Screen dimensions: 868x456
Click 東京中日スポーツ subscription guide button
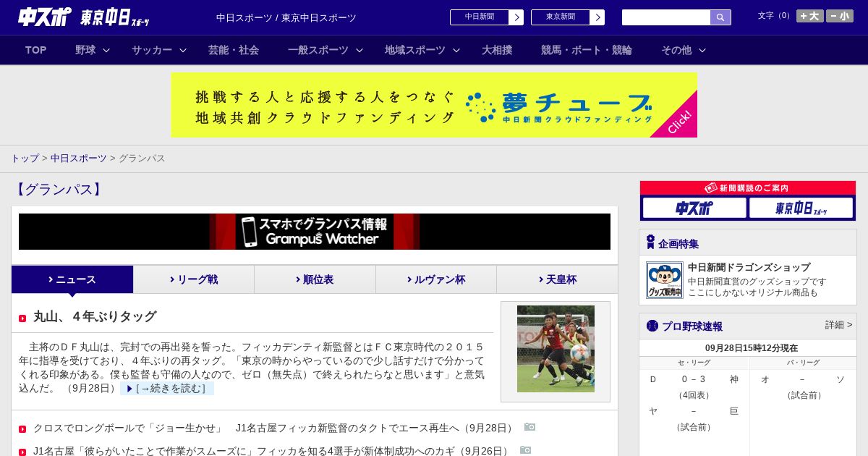tap(801, 208)
